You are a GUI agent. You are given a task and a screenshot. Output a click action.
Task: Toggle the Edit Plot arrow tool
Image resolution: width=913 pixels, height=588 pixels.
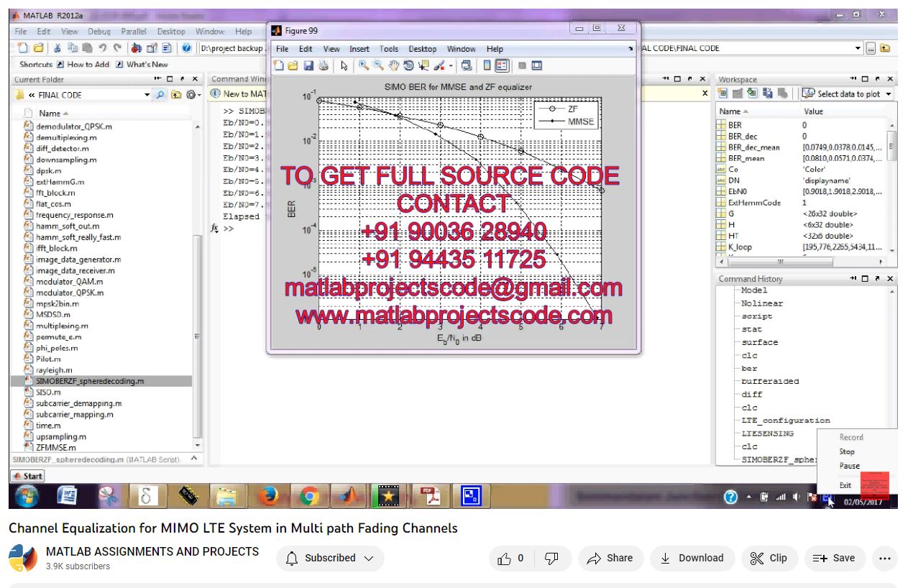coord(344,65)
